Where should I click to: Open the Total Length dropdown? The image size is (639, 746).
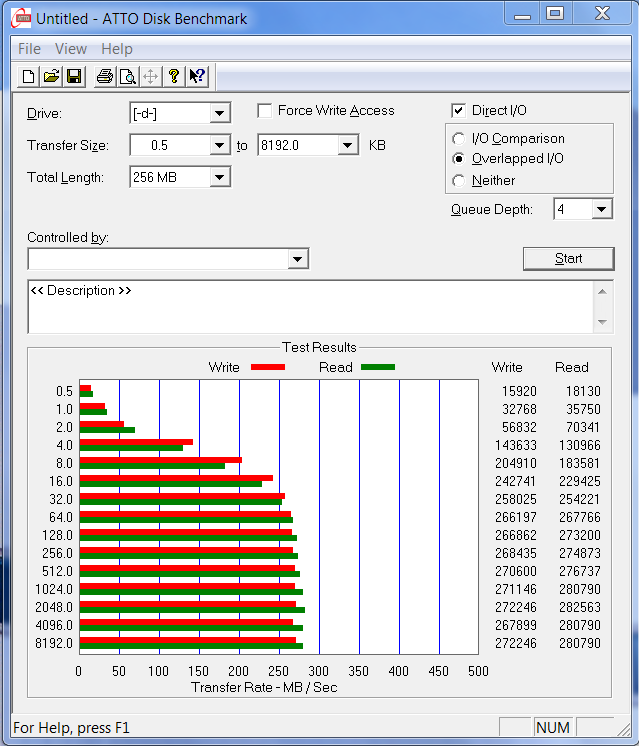click(x=220, y=177)
